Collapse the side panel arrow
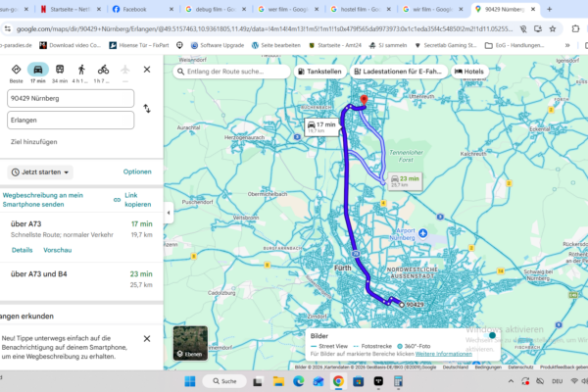This screenshot has height=392, width=588. pyautogui.click(x=169, y=213)
